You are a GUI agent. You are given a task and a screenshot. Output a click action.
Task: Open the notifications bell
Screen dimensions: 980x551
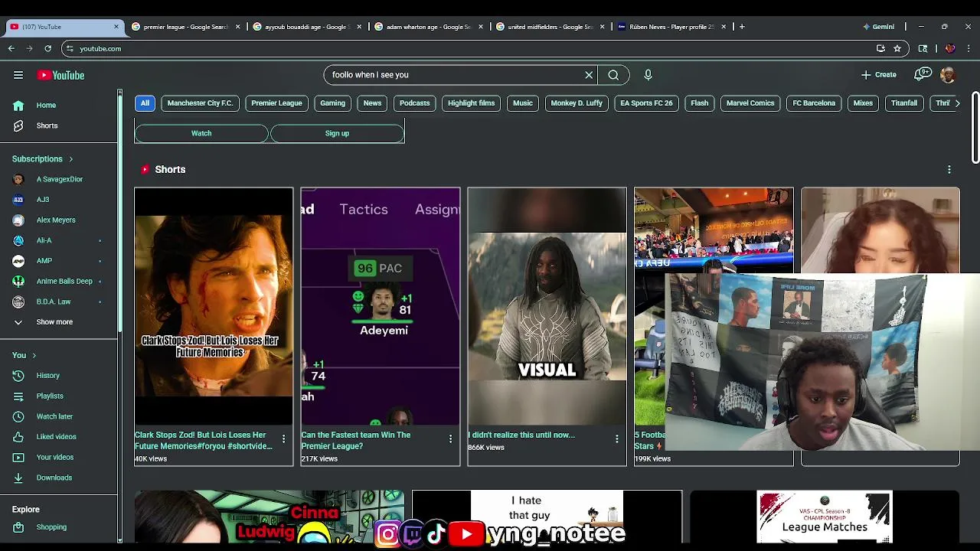pos(923,75)
